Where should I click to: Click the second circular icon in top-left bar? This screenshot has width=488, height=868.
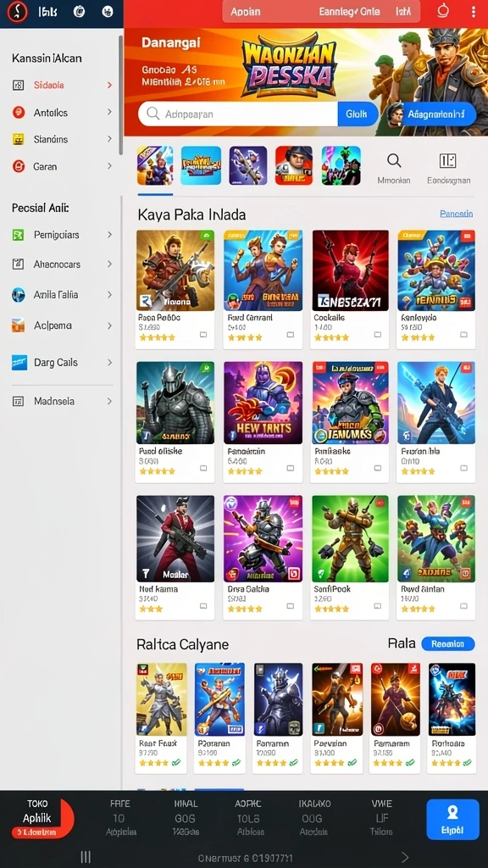[108, 12]
